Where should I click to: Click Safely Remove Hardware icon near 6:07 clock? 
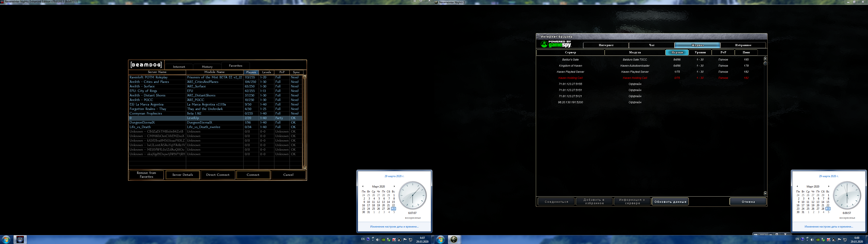pos(389,240)
